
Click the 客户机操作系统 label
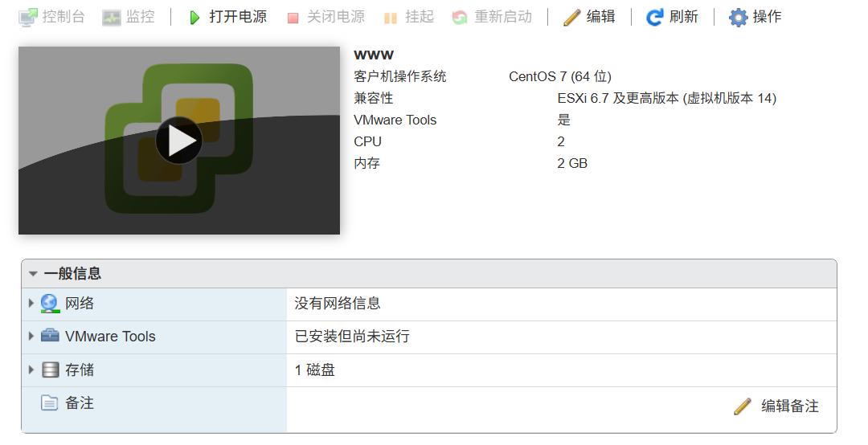pos(400,76)
